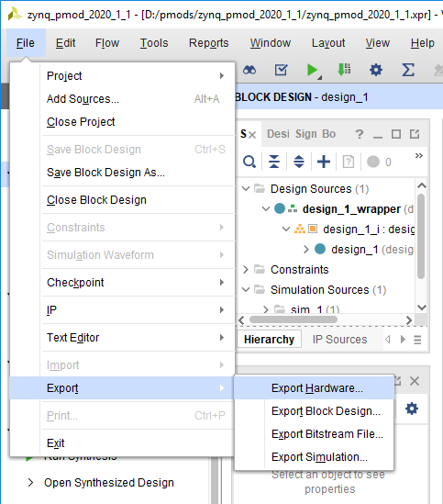
Task: Click Collapse All icon in Sources panel
Action: pyautogui.click(x=274, y=162)
